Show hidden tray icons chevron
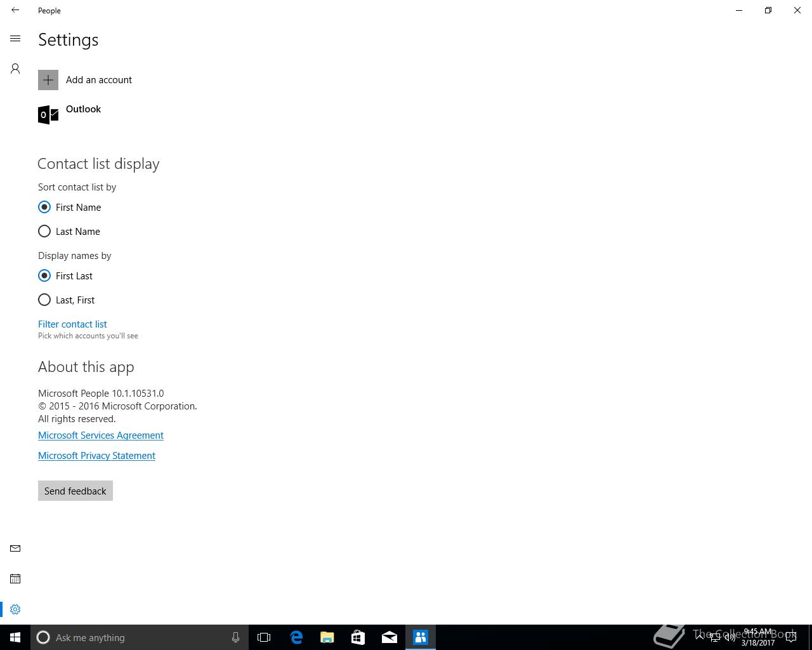The image size is (812, 650). tap(700, 637)
